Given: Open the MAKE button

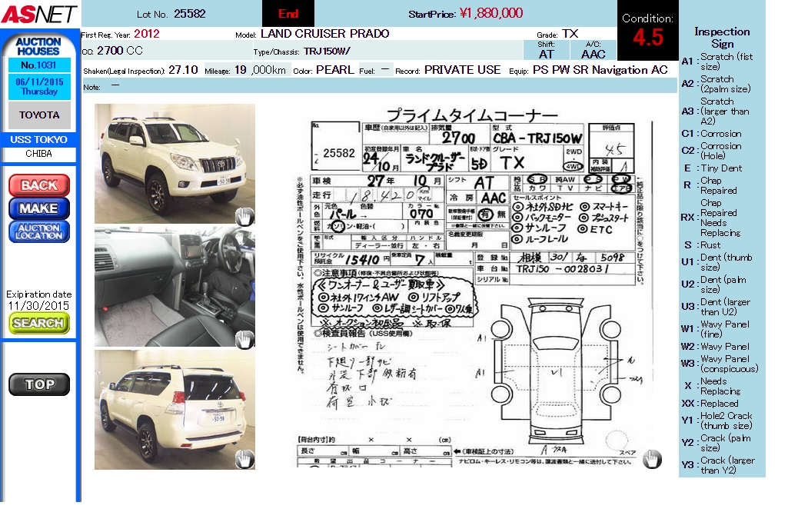Looking at the screenshot, I should tap(39, 208).
